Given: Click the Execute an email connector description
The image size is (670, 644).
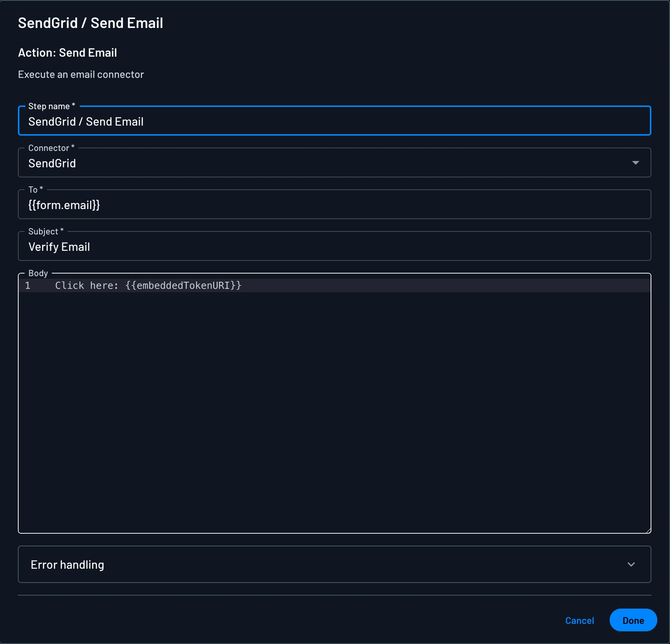Looking at the screenshot, I should 80,75.
